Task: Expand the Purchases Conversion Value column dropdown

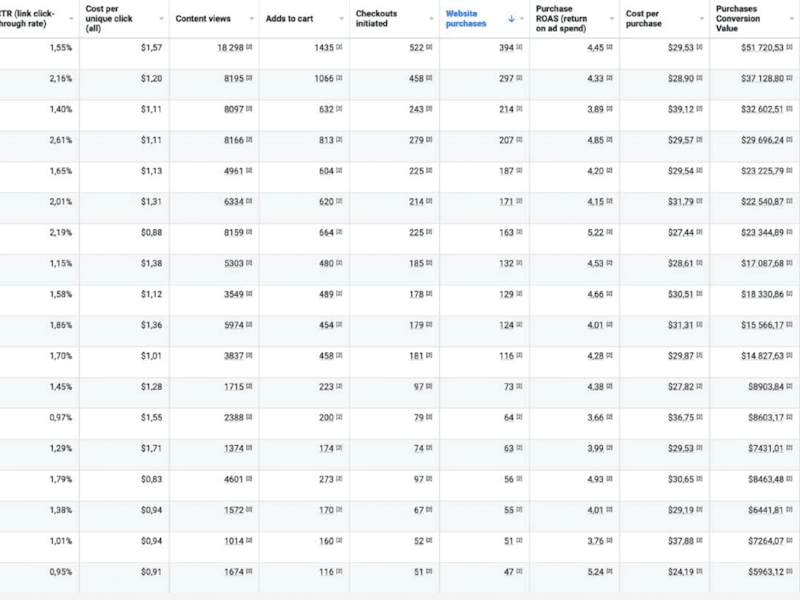Action: 792,19
